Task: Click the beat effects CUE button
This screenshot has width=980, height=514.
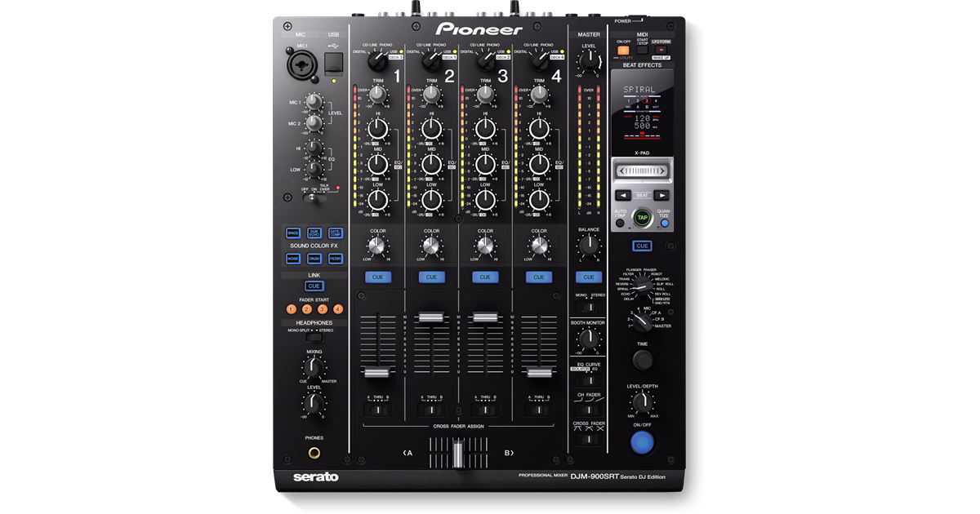Action: tap(643, 246)
